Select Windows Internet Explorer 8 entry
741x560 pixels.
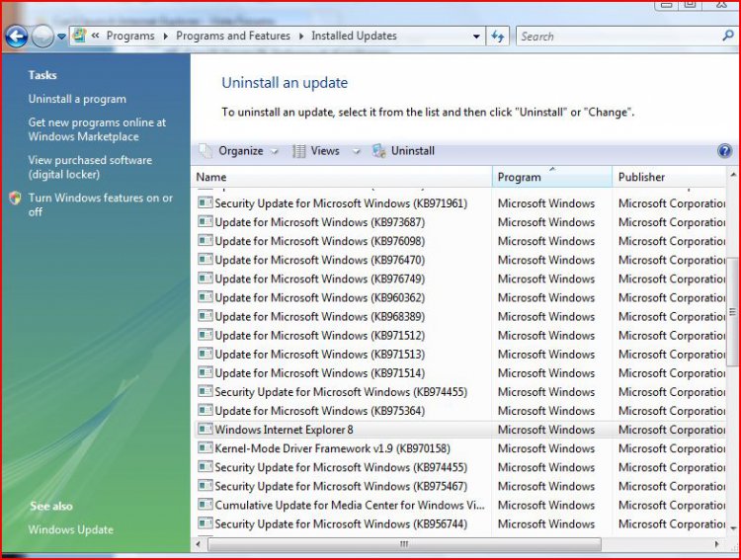click(460, 430)
